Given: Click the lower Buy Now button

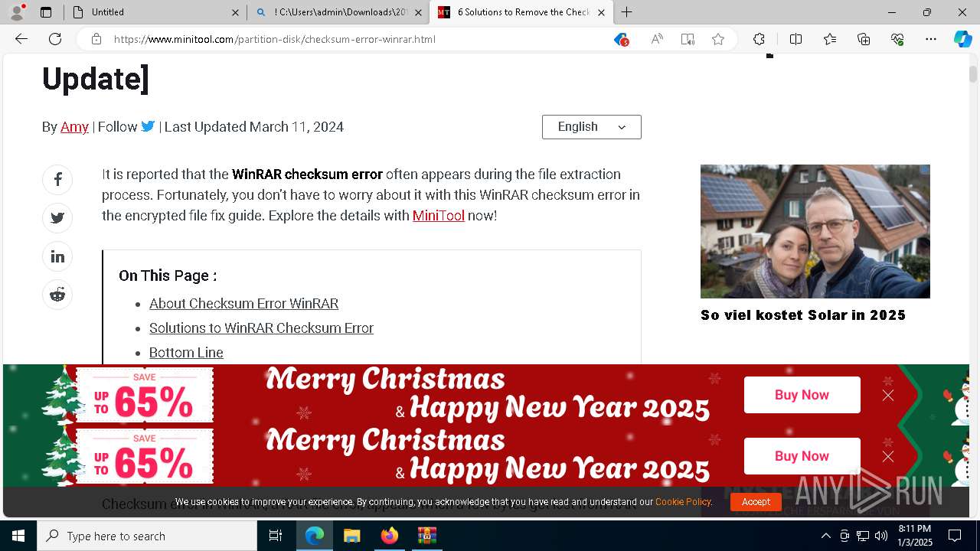Looking at the screenshot, I should pos(802,456).
